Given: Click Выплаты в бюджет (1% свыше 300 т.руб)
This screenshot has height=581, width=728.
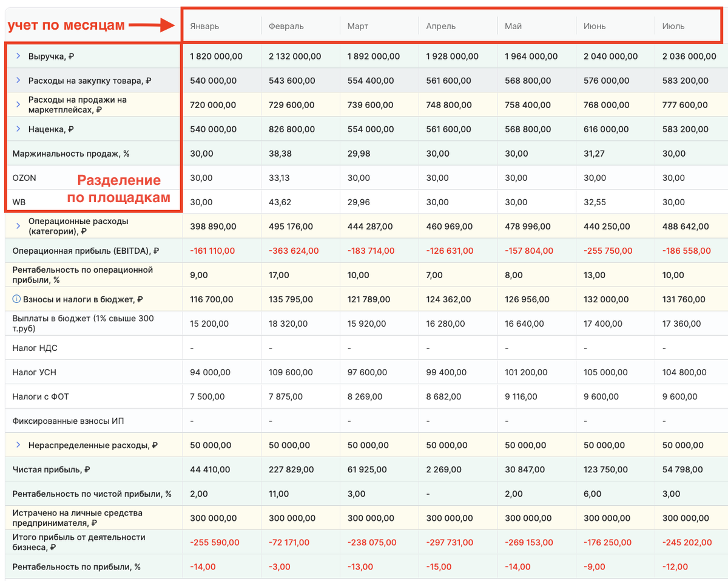Looking at the screenshot, I should [x=83, y=324].
